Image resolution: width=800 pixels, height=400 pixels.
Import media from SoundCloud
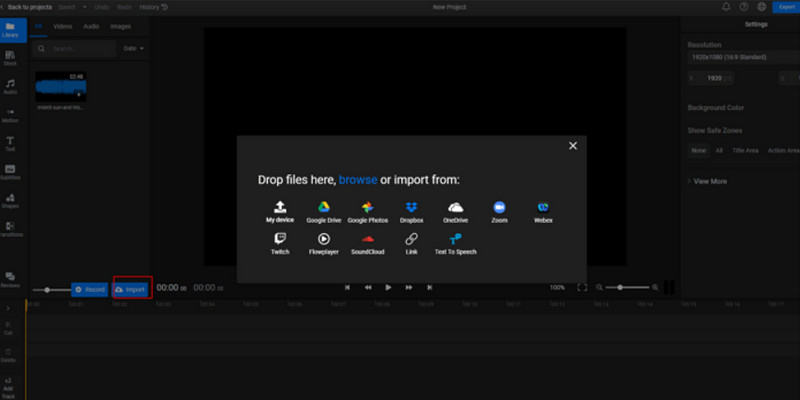point(368,243)
